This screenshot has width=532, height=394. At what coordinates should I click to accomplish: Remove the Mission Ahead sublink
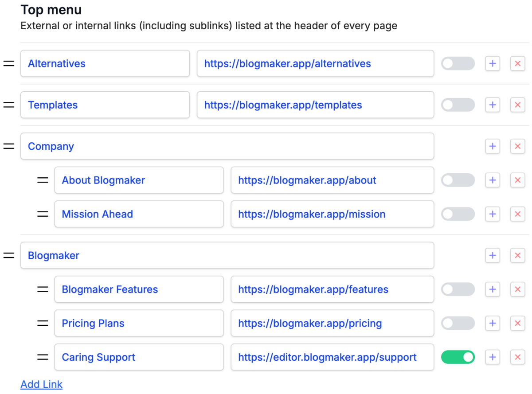[517, 214]
